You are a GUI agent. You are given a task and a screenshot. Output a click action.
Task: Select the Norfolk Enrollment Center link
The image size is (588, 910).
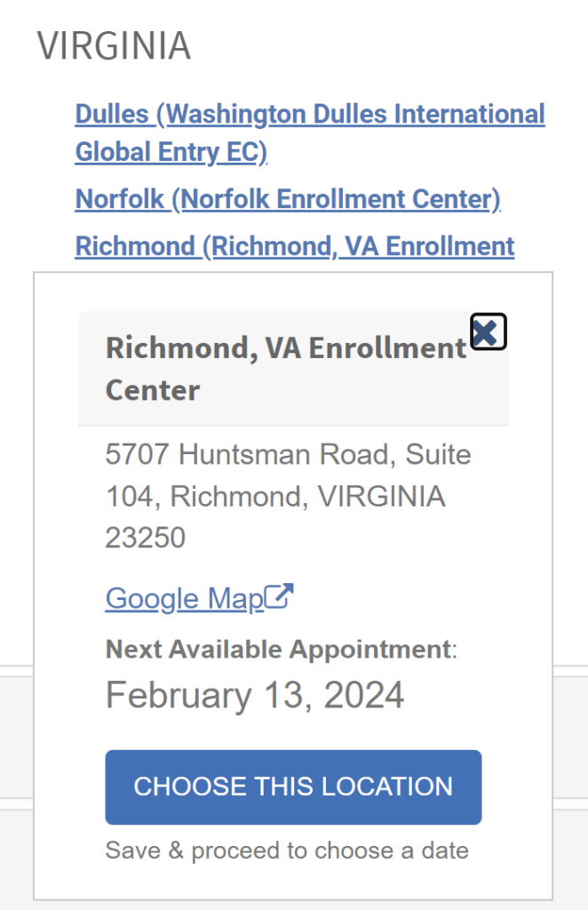[288, 199]
